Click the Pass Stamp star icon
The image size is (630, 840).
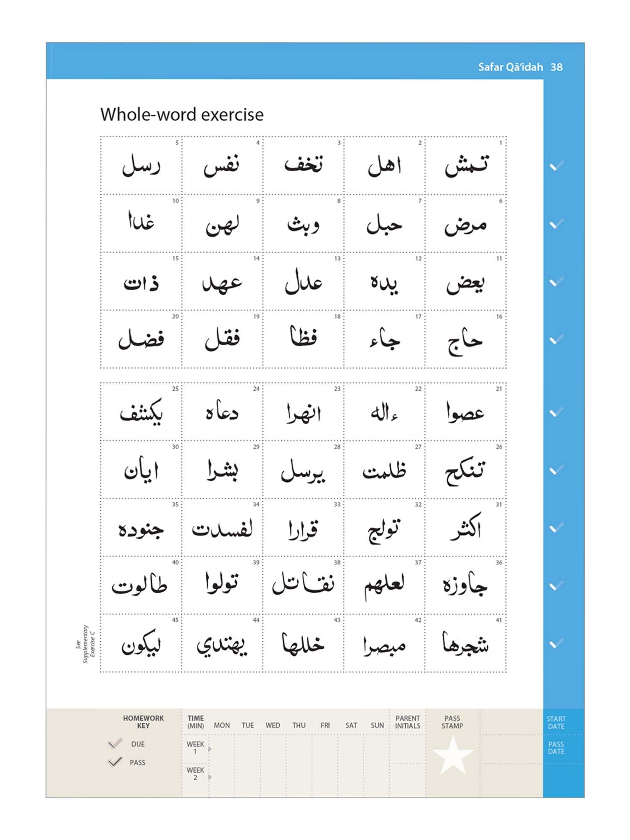tap(452, 756)
